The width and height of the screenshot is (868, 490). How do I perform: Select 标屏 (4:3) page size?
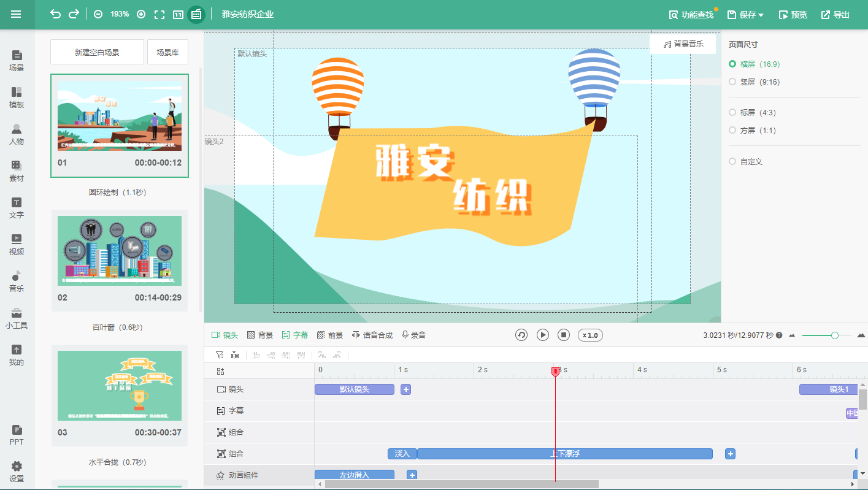point(752,112)
